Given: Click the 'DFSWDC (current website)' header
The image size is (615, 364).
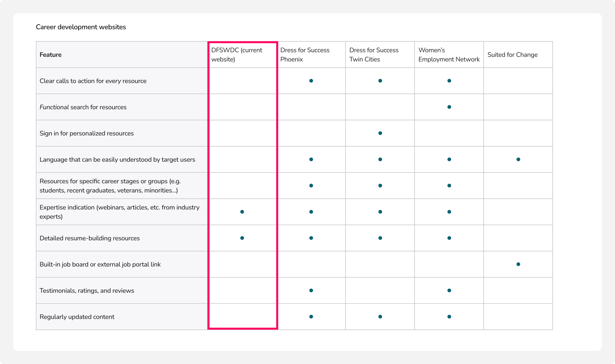Looking at the screenshot, I should tap(237, 55).
